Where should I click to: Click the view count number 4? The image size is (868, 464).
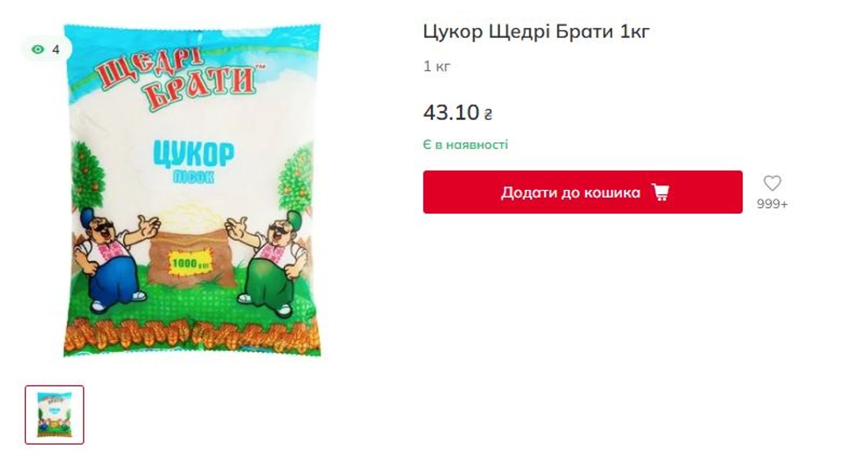(56, 50)
